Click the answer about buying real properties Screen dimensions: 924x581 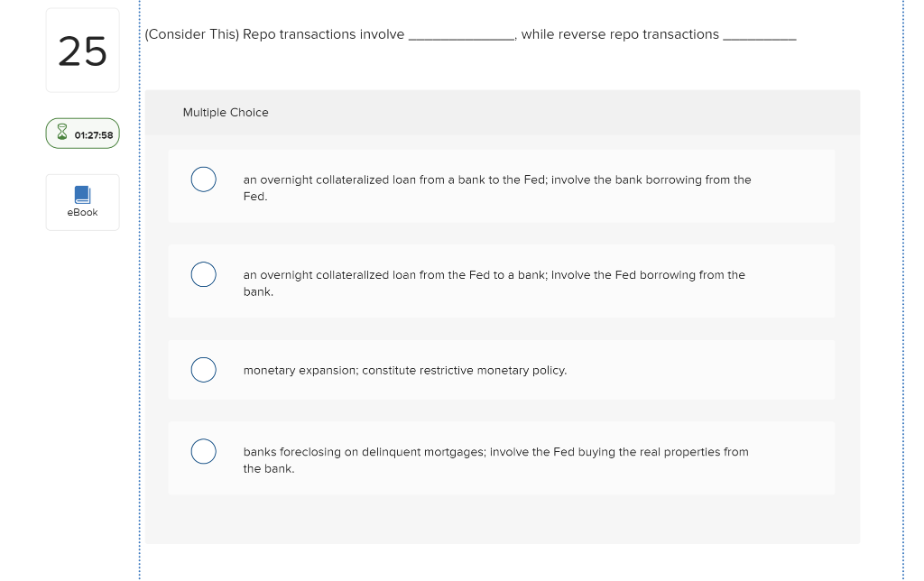point(494,459)
